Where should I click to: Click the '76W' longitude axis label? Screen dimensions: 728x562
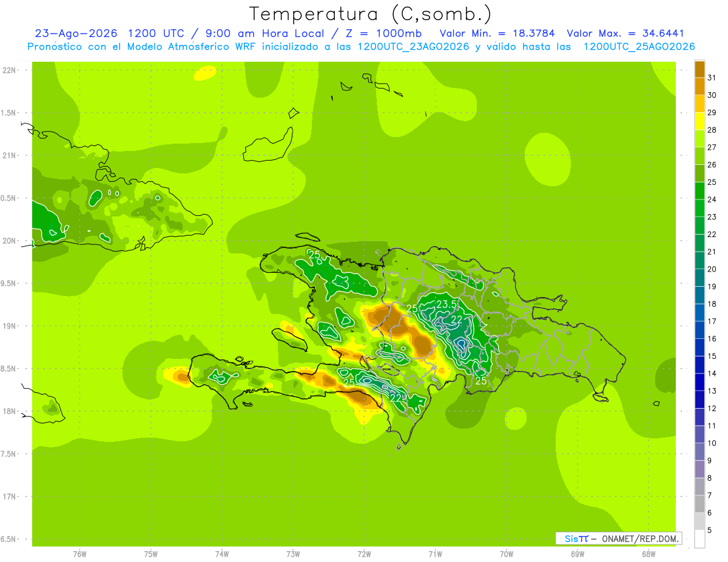tap(79, 554)
